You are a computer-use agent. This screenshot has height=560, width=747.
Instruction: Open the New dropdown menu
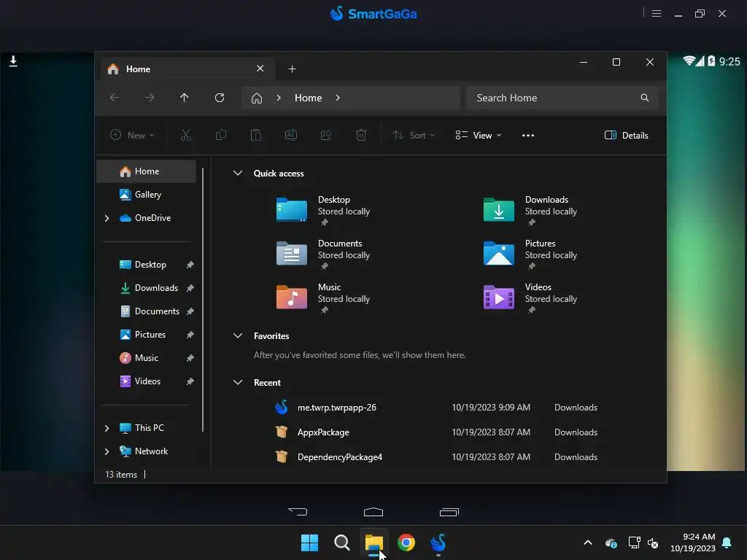click(132, 135)
